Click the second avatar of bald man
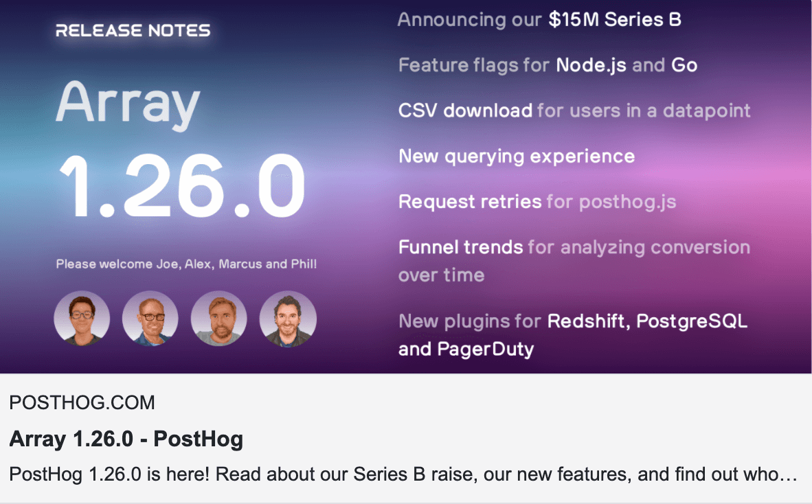Screen dimensions: 812x504 [150, 319]
